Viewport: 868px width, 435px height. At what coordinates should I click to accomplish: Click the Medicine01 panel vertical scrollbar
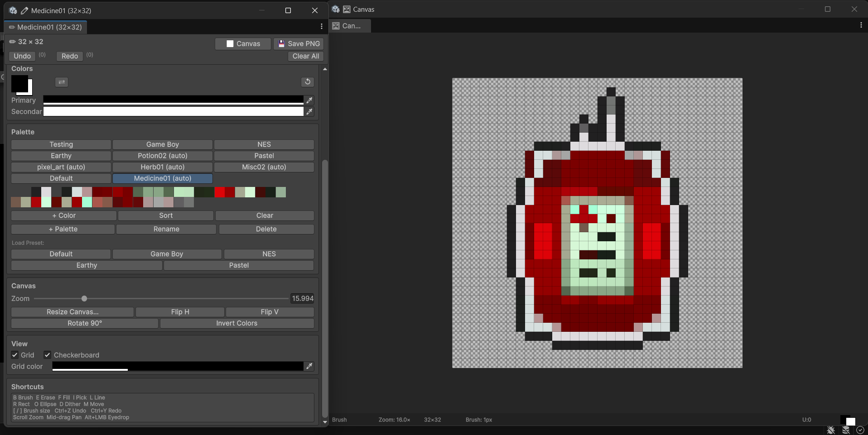point(325,288)
